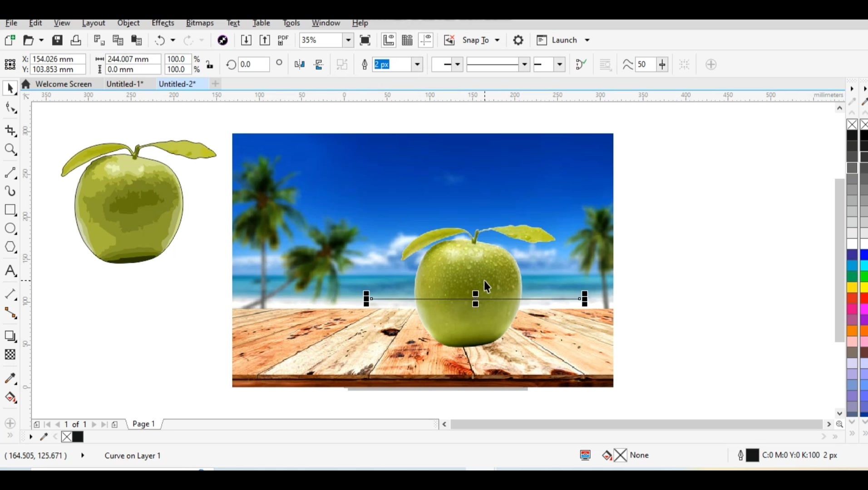Toggle Close Curve button
Image resolution: width=868 pixels, height=490 pixels.
click(581, 64)
